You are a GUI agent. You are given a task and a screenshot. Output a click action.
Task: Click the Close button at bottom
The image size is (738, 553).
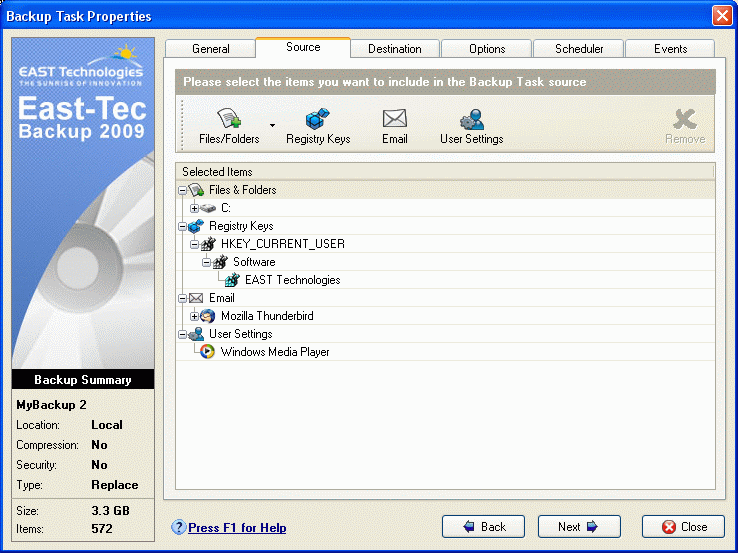click(x=683, y=527)
